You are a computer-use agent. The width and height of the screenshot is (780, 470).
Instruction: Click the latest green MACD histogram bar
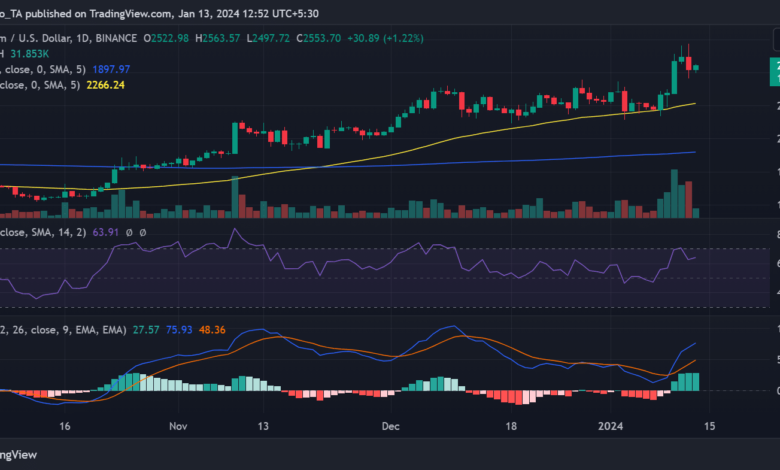point(695,381)
